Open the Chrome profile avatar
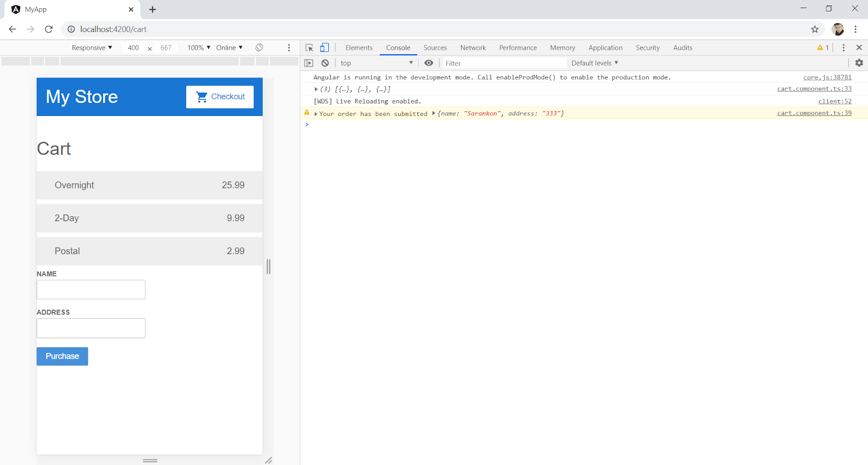 (838, 29)
